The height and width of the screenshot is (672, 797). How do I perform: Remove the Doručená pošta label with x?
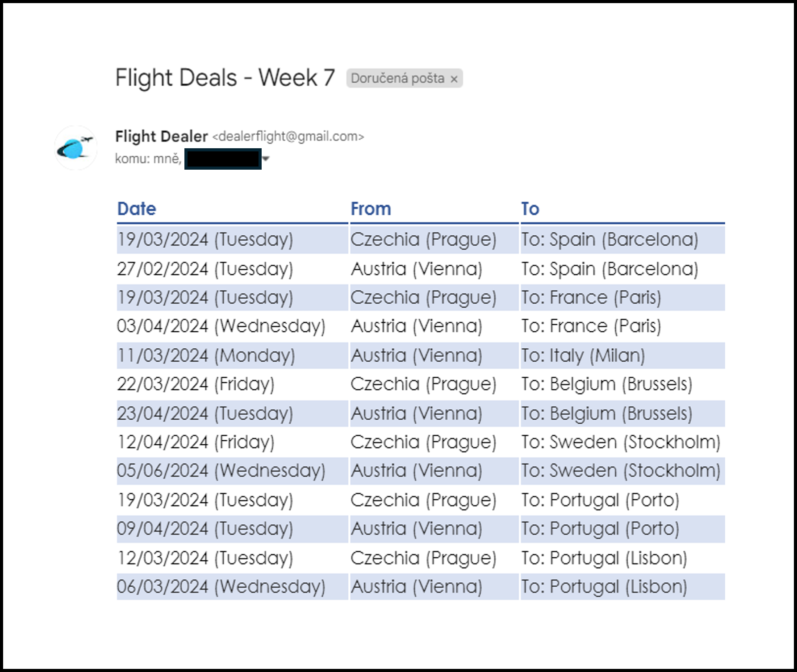[x=454, y=79]
